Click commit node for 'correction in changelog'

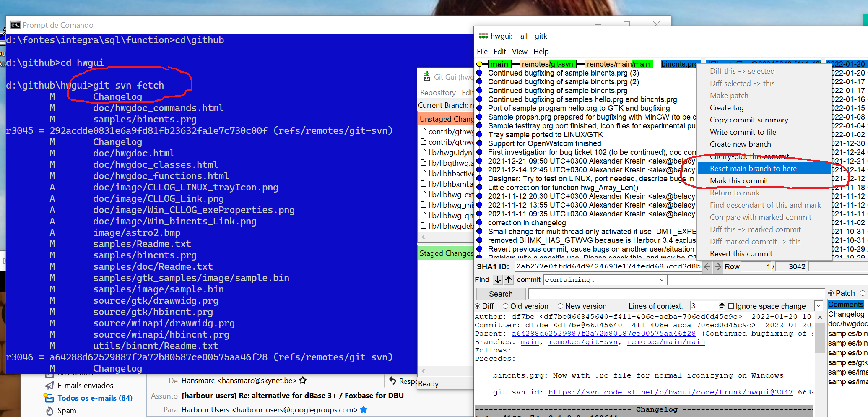(479, 223)
